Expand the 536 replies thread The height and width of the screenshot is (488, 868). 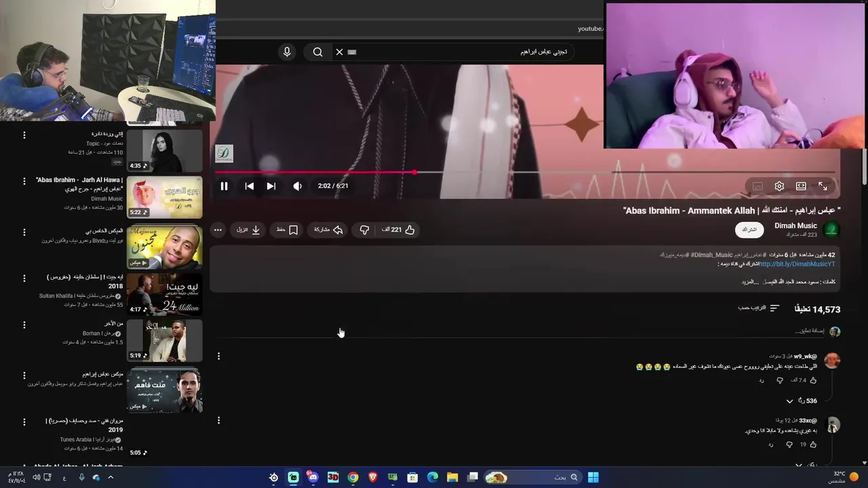click(x=802, y=401)
